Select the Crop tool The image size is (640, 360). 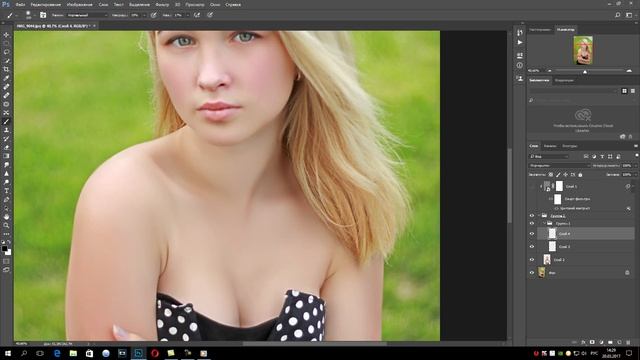(x=6, y=69)
